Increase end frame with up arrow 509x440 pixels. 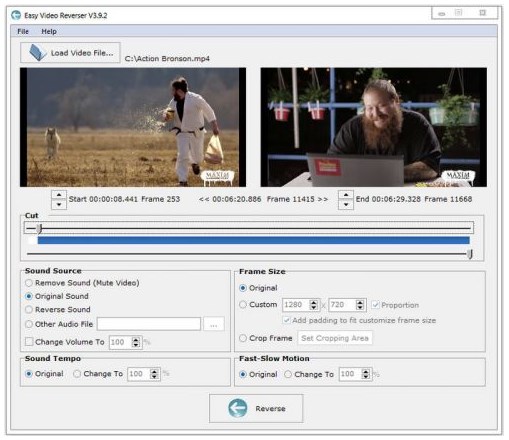tap(346, 195)
